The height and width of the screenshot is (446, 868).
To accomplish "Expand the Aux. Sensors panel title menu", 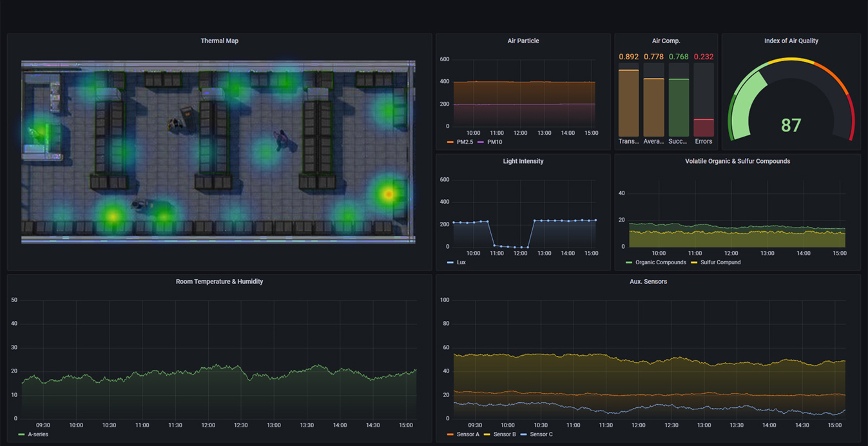I will [648, 282].
